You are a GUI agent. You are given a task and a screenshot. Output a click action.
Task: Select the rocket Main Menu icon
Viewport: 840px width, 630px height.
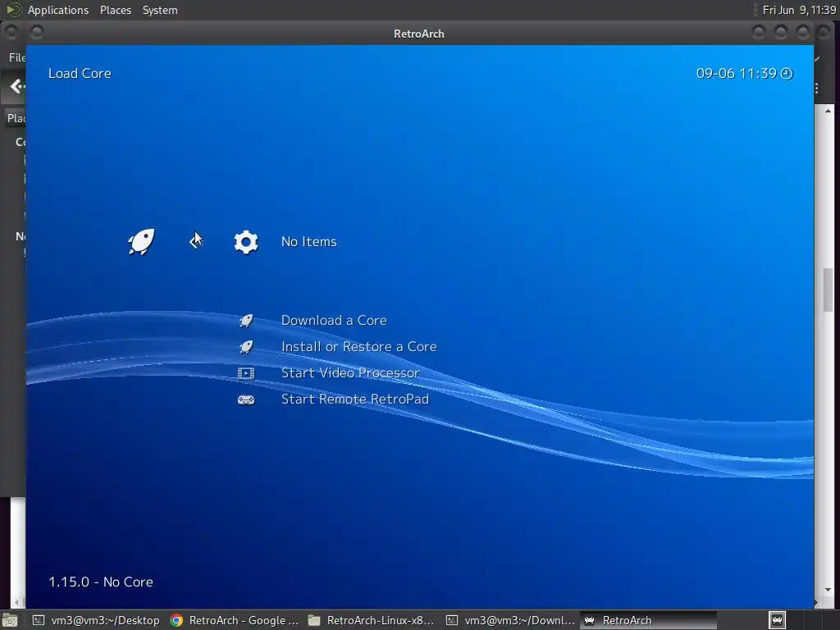(141, 242)
